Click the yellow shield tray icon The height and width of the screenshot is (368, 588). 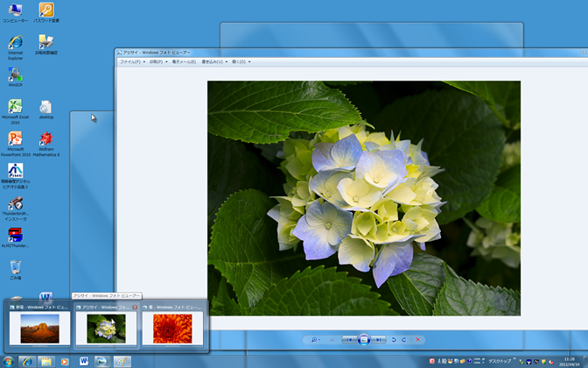543,362
